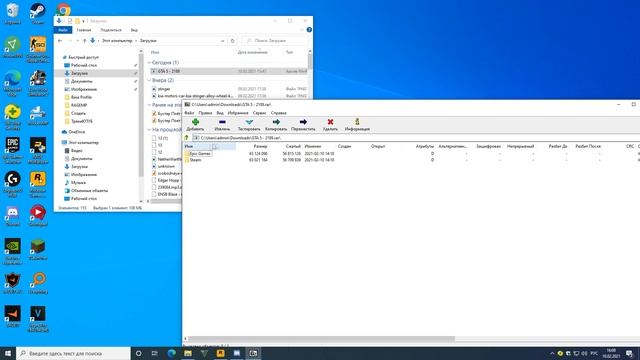Select Этот компьютер in Explorer sidebar
The height and width of the screenshot is (360, 640).
coord(83,142)
